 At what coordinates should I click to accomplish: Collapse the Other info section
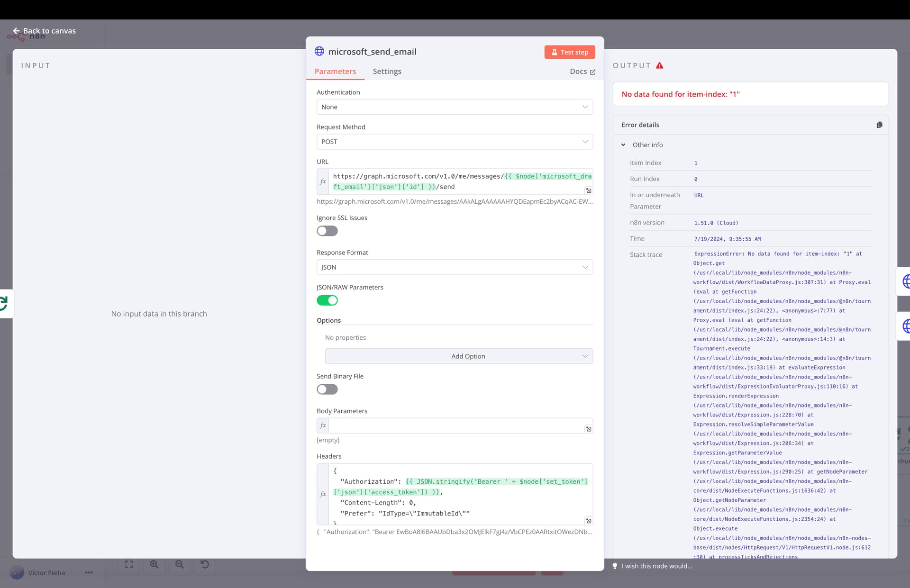click(623, 145)
